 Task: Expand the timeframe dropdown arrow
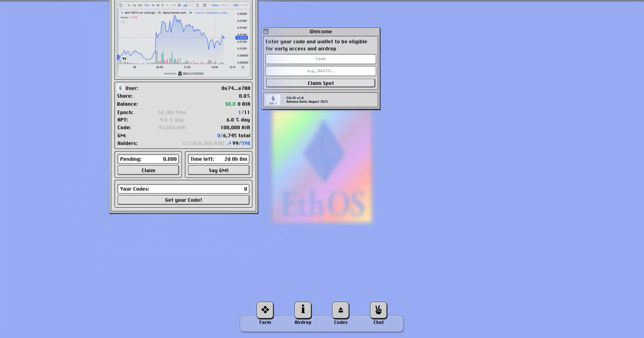pyautogui.click(x=167, y=5)
